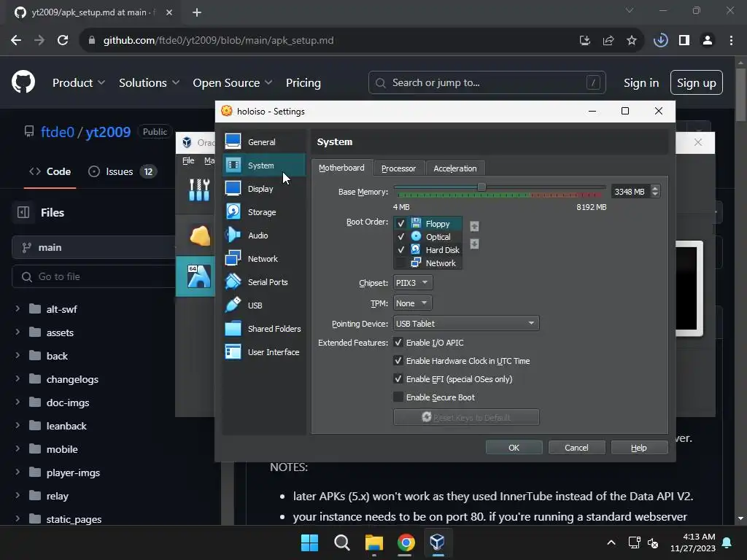Viewport: 747px width, 560px height.
Task: Open Chrome profile icon
Action: click(708, 41)
